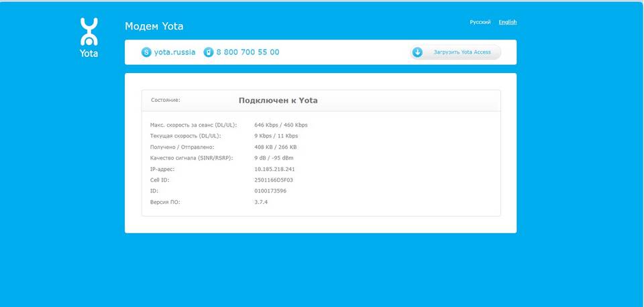
Task: Select value 9 dB / -95 dBm
Action: 274,158
